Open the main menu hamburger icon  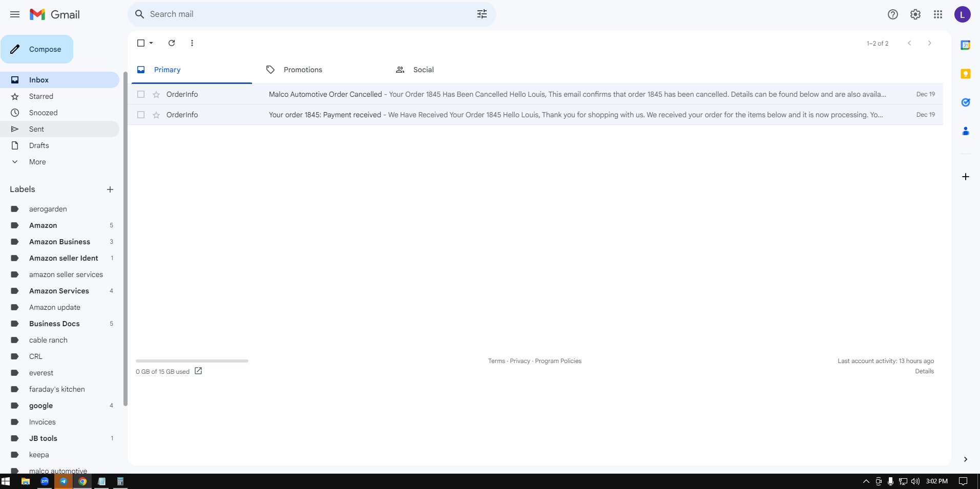pos(15,14)
